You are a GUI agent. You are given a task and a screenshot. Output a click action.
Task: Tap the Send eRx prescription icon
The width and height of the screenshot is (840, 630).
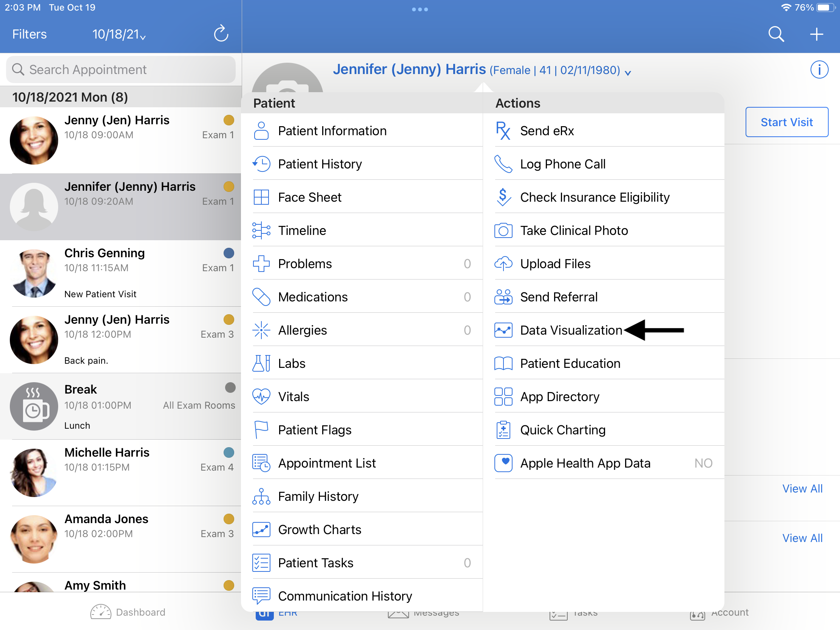click(x=503, y=131)
